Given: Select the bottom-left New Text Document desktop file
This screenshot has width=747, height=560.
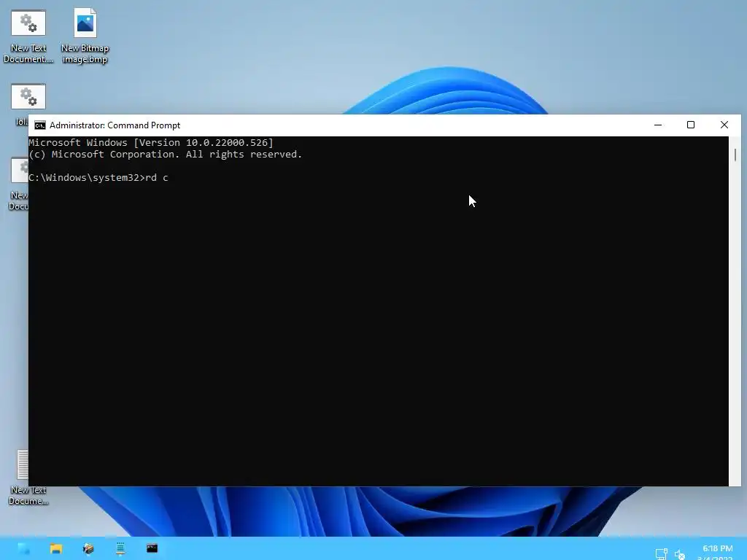Looking at the screenshot, I should pyautogui.click(x=28, y=478).
